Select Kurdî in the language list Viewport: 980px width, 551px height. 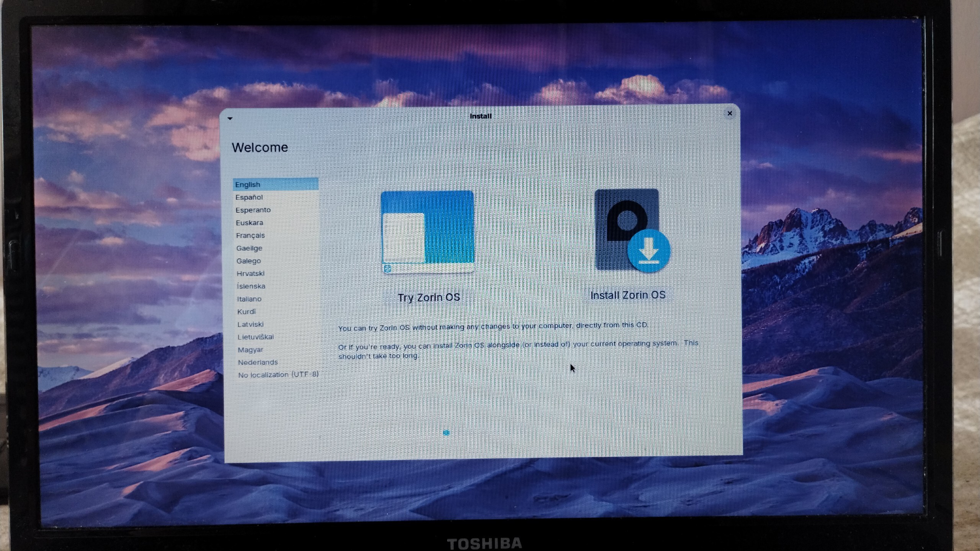pyautogui.click(x=278, y=311)
